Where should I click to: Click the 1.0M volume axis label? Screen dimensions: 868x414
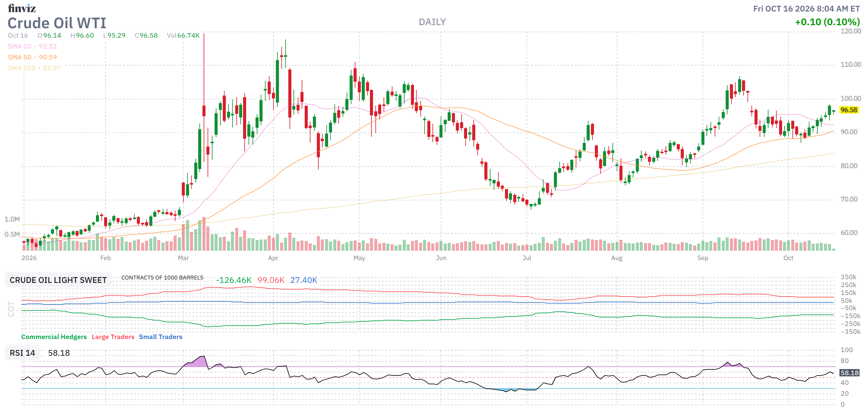pyautogui.click(x=12, y=219)
